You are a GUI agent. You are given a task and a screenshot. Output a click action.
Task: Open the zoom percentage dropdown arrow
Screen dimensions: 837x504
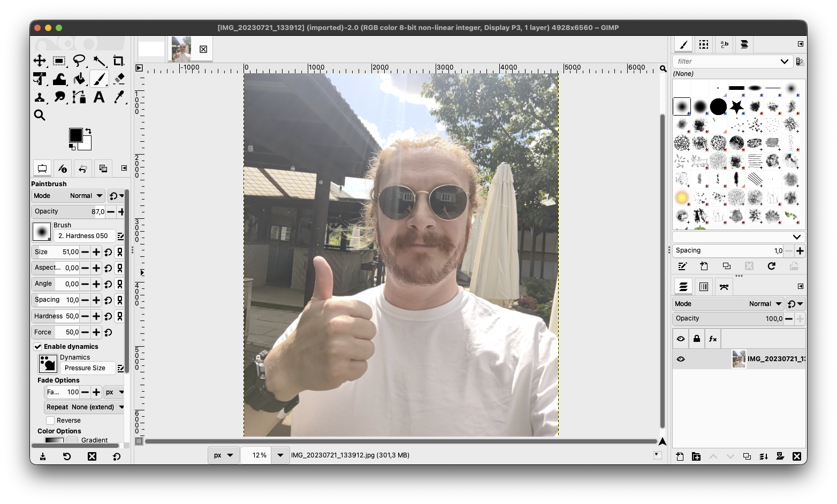tap(280, 455)
